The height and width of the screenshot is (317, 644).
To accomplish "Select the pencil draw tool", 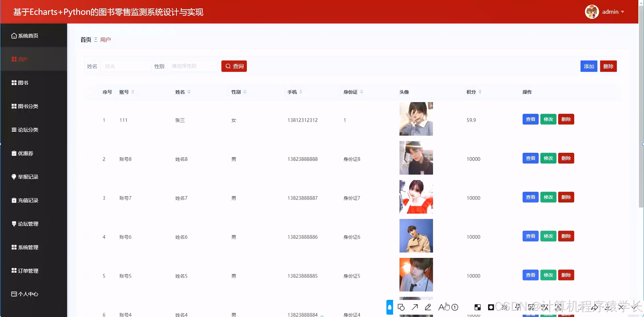I will pos(428,307).
